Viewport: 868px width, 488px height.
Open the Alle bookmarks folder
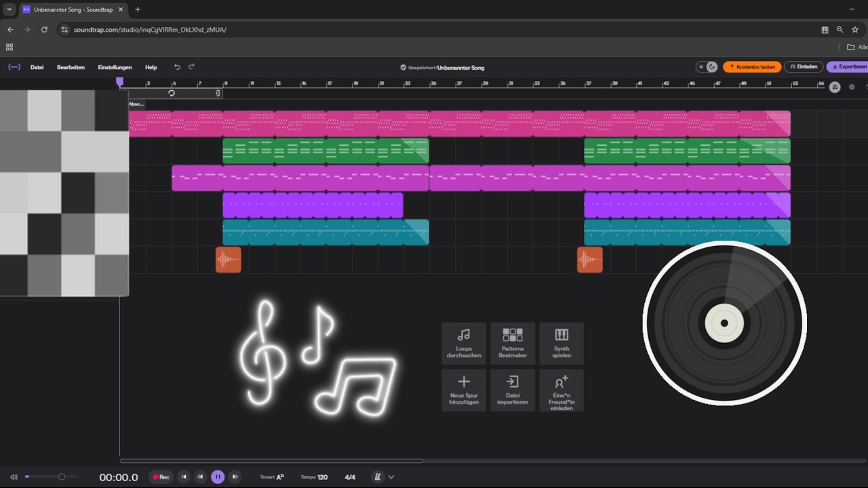(x=858, y=47)
